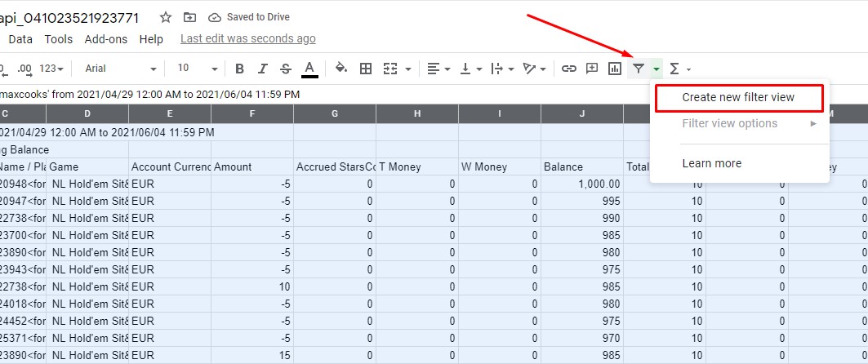This screenshot has width=868, height=364.
Task: Select column H header
Action: [417, 114]
